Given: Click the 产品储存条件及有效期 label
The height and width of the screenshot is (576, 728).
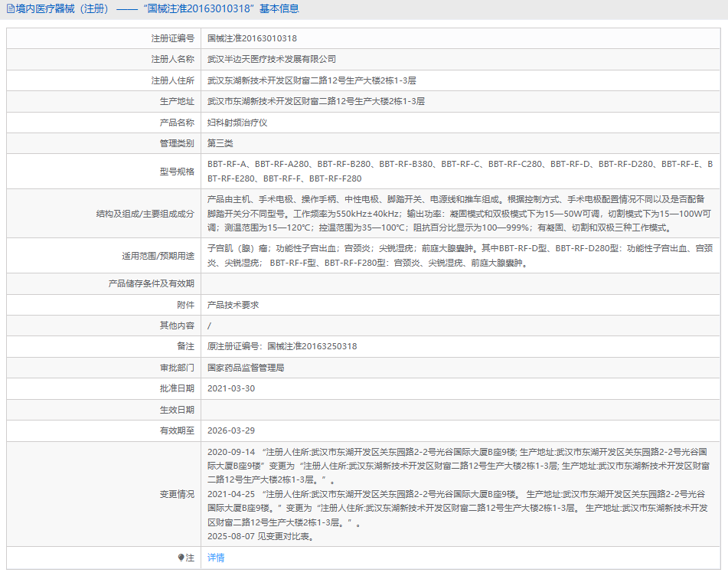Looking at the screenshot, I should 152,284.
